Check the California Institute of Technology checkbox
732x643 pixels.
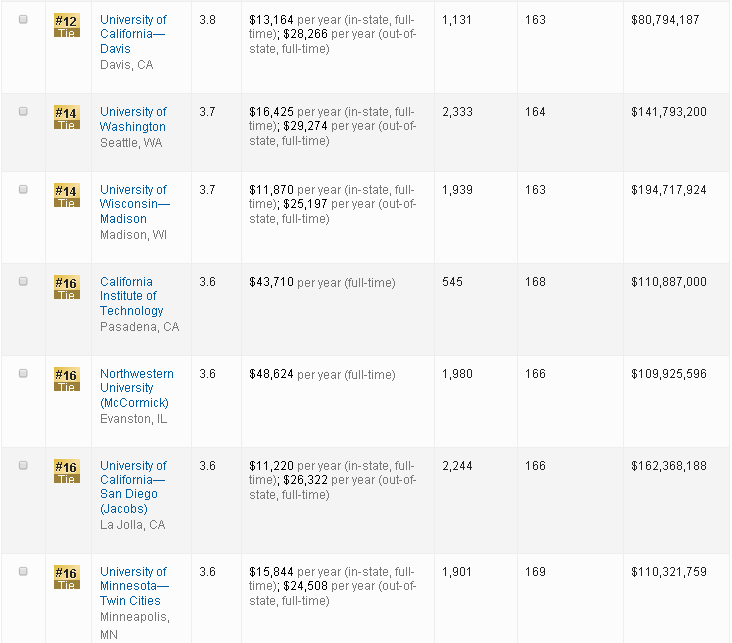tap(24, 282)
